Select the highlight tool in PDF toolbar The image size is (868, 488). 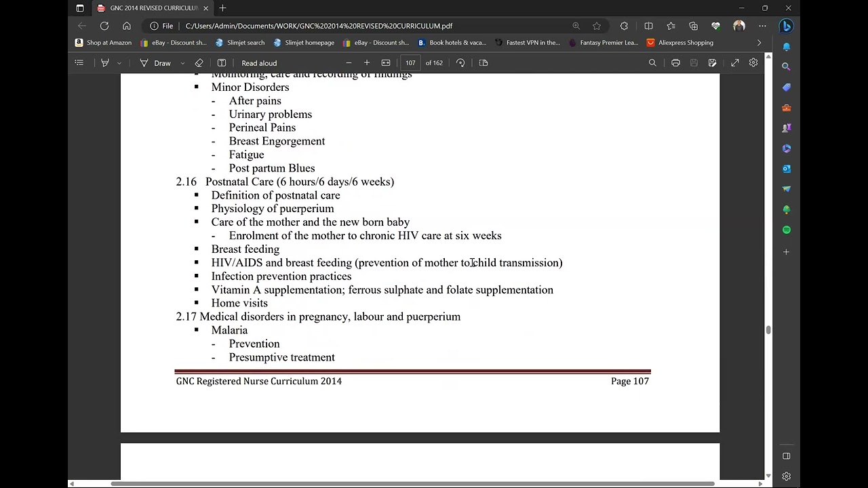[x=105, y=63]
